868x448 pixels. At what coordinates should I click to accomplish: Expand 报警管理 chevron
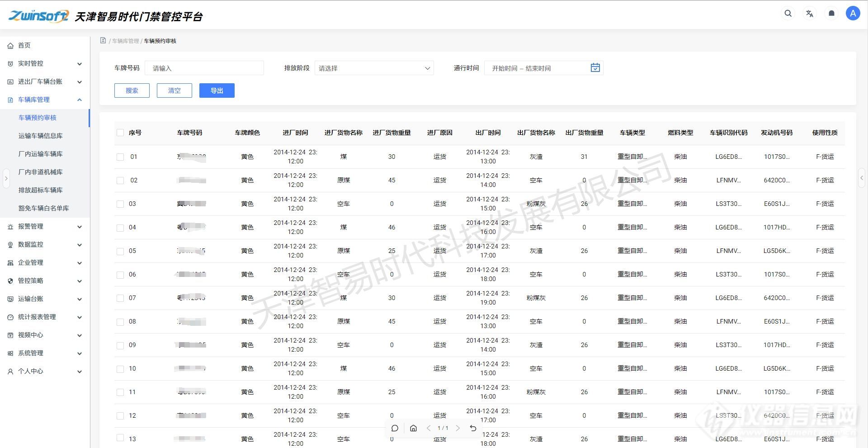80,227
